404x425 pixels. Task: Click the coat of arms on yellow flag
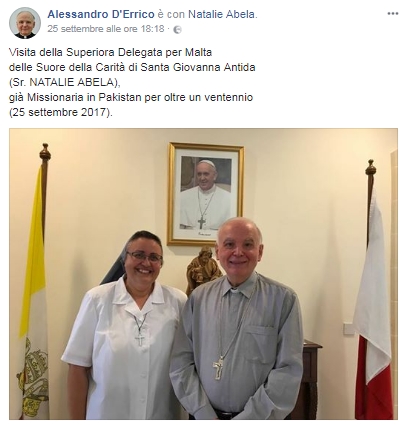click(33, 378)
